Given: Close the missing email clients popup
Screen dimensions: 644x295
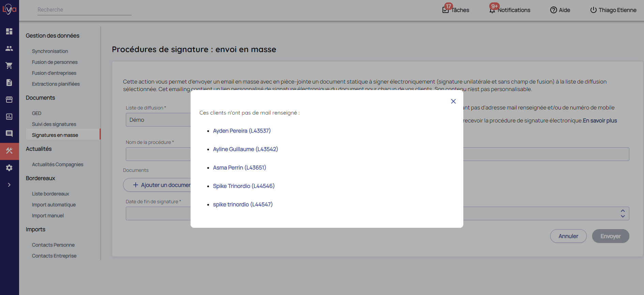Looking at the screenshot, I should 453,101.
